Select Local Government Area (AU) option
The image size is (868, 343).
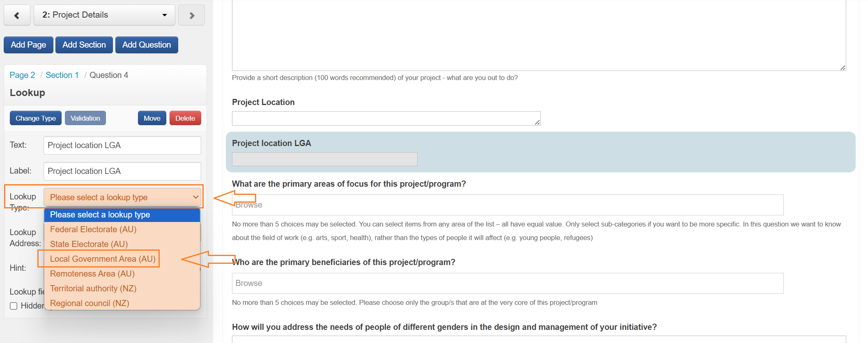pyautogui.click(x=103, y=259)
